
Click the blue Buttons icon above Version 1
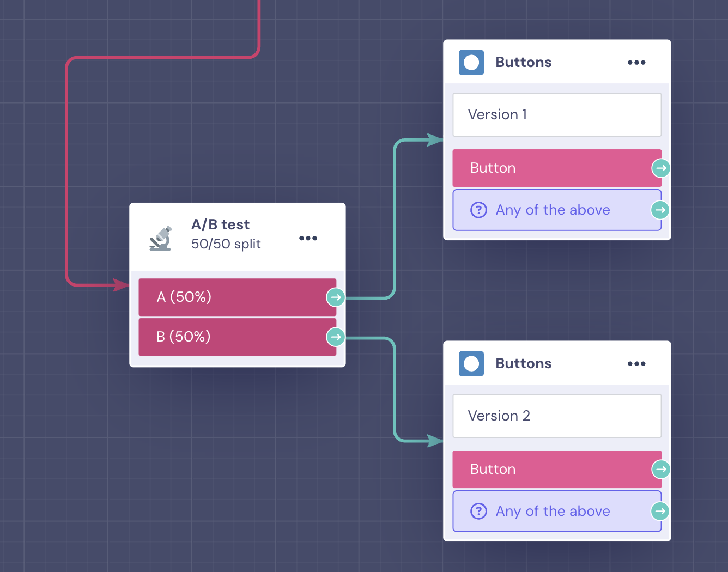point(471,63)
